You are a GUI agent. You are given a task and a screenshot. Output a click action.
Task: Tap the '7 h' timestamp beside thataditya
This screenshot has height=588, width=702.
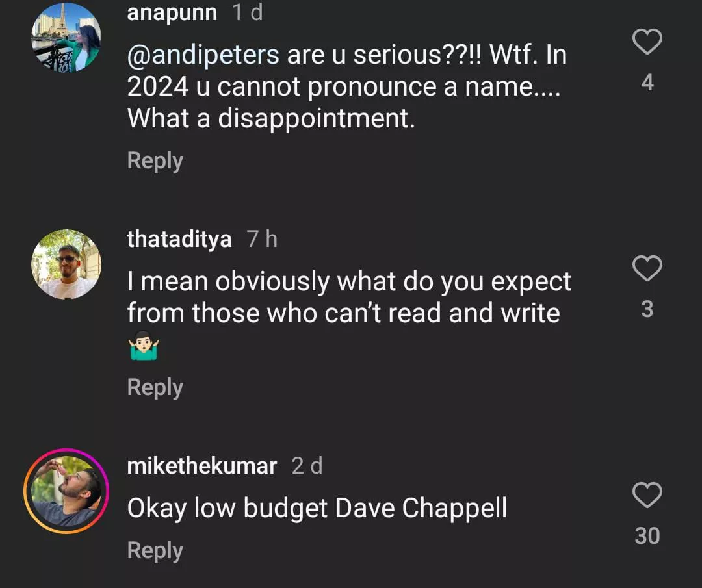[262, 239]
